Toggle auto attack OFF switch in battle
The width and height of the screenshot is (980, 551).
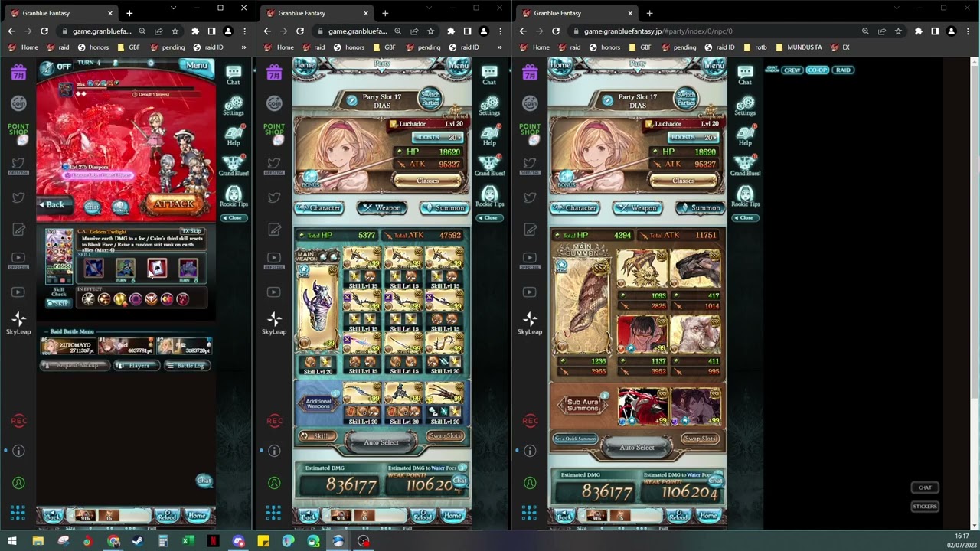56,67
